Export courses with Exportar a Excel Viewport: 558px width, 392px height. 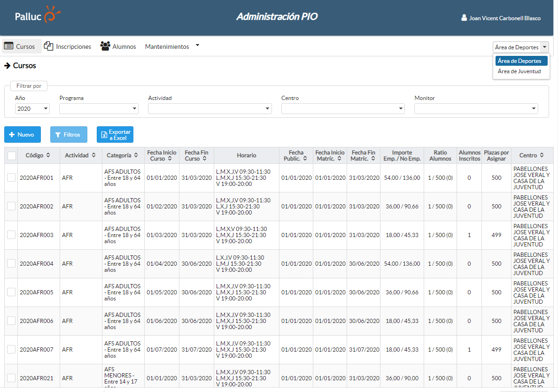pos(115,135)
